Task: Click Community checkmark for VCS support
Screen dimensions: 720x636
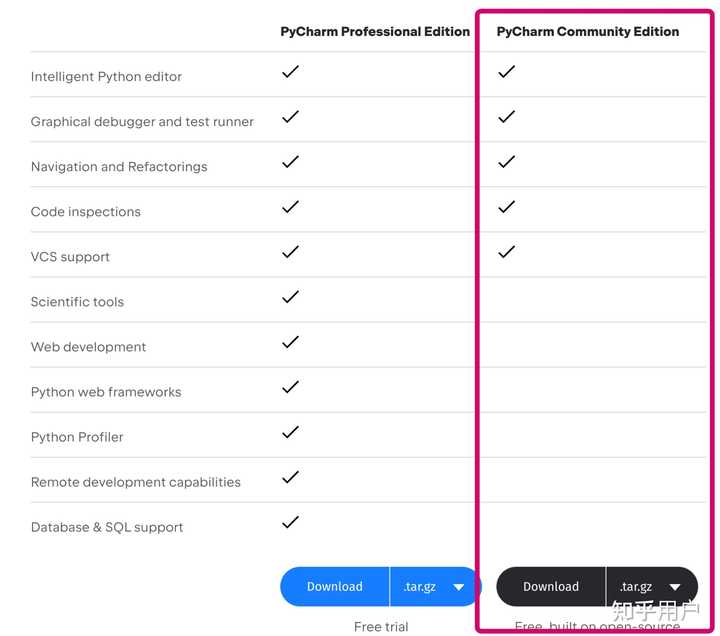Action: [x=506, y=252]
